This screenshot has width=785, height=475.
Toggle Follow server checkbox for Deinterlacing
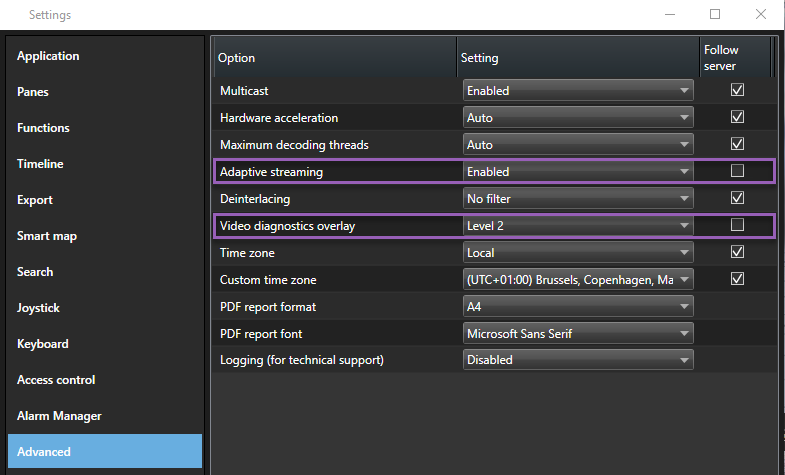pos(737,198)
